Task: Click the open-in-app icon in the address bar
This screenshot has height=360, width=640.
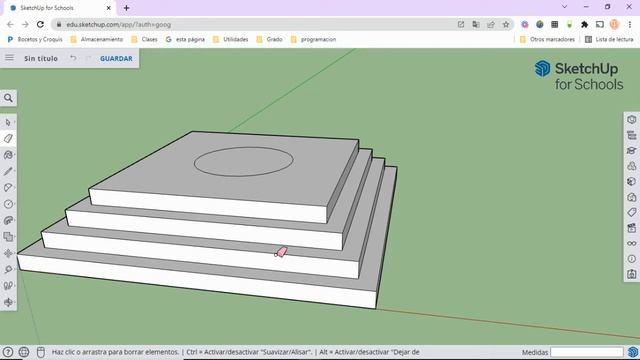Action: tap(461, 24)
